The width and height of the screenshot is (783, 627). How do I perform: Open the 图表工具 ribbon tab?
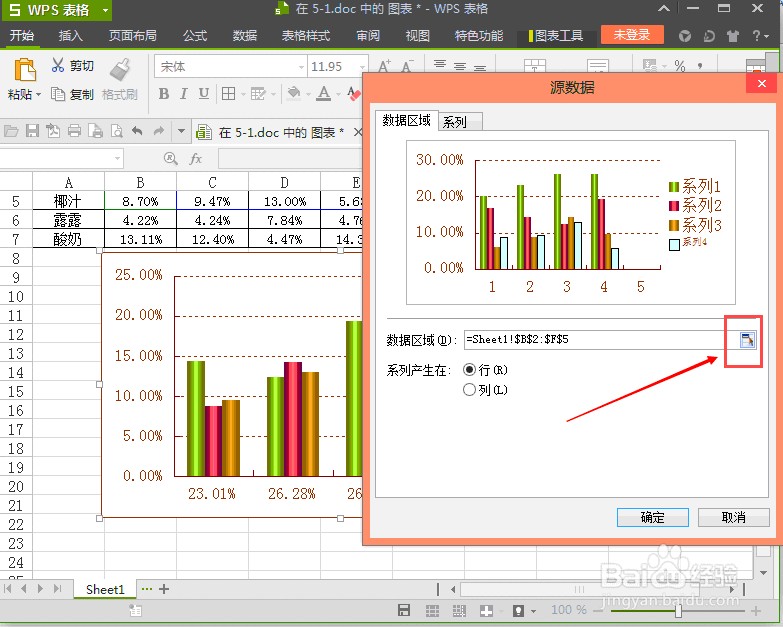[x=556, y=36]
